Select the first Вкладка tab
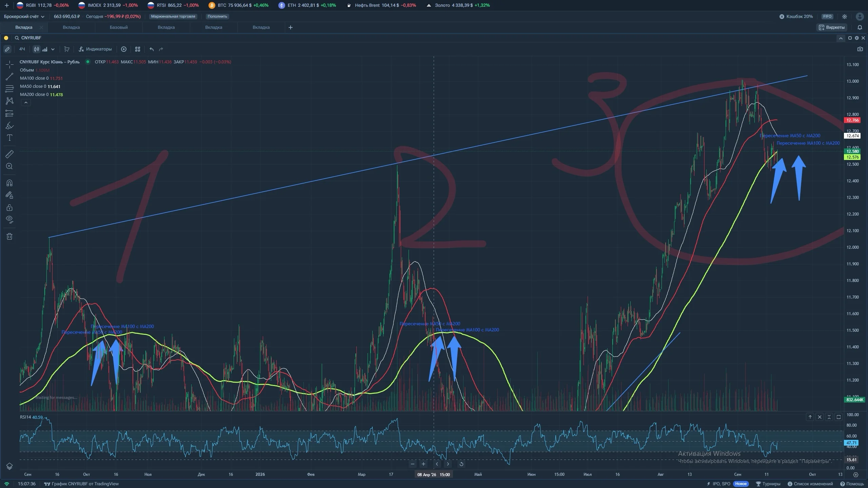 click(24, 27)
